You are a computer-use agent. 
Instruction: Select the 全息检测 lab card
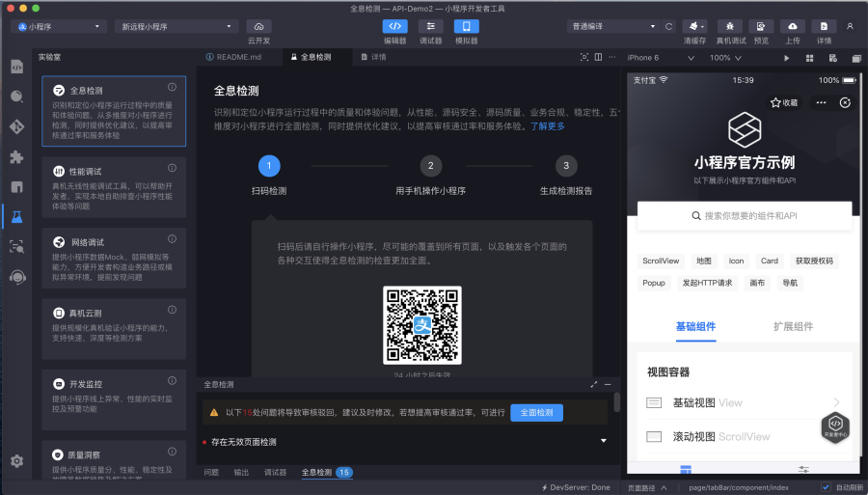coord(114,111)
